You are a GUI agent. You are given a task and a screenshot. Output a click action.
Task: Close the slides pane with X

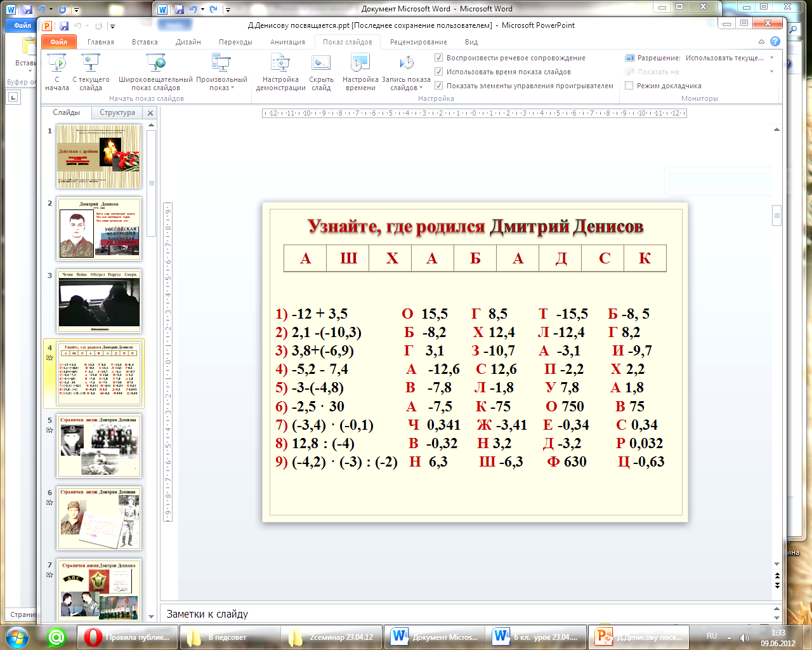(x=150, y=113)
